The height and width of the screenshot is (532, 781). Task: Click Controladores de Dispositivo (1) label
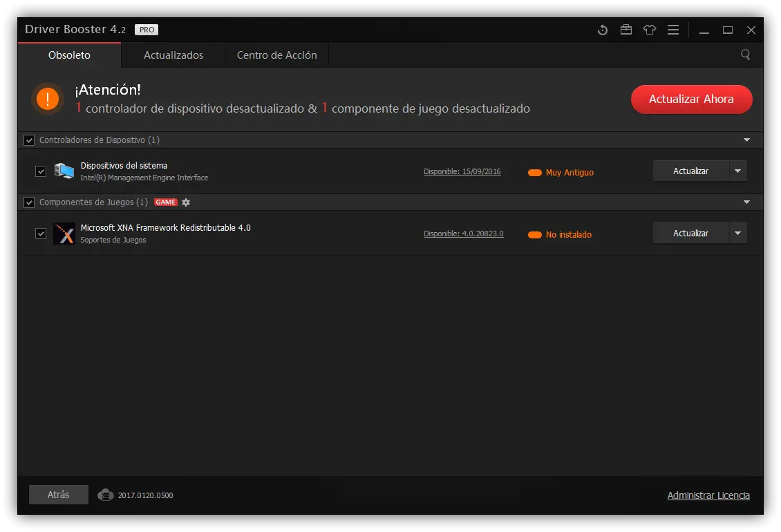100,140
